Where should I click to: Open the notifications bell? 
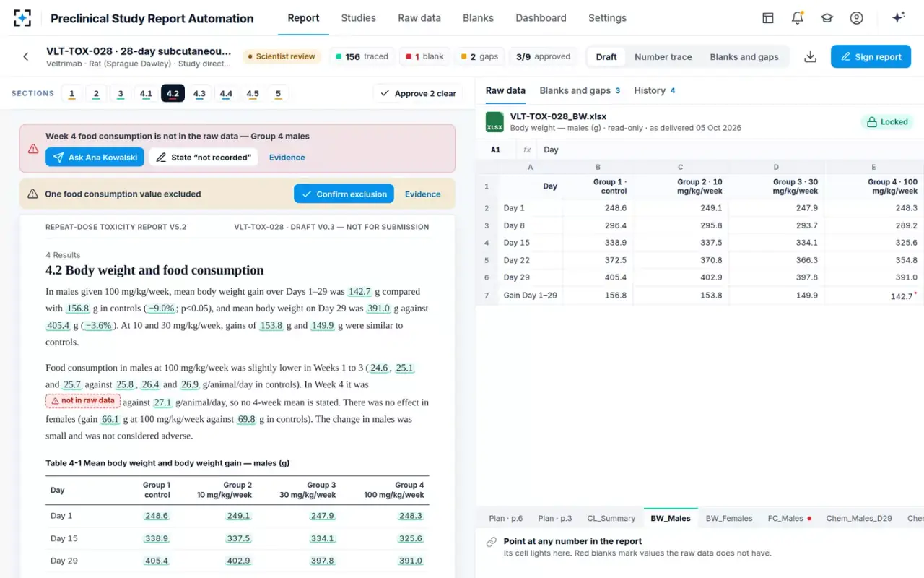pos(798,18)
